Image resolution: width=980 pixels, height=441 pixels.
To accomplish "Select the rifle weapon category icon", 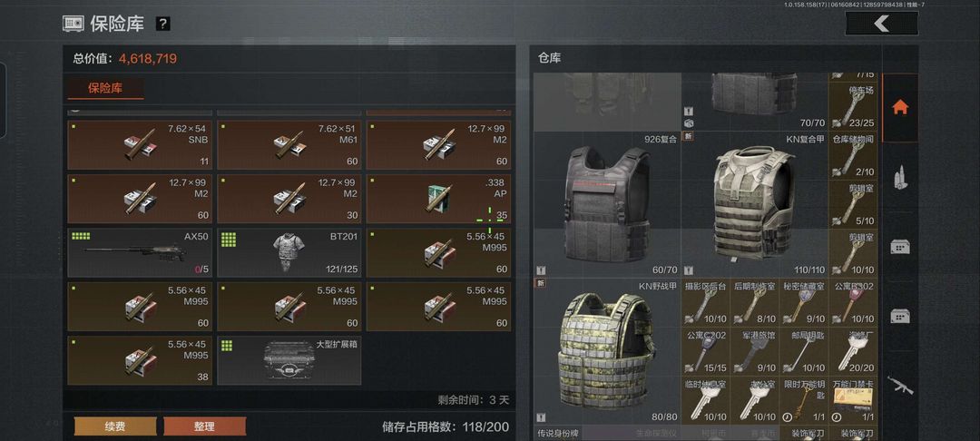I will [900, 386].
